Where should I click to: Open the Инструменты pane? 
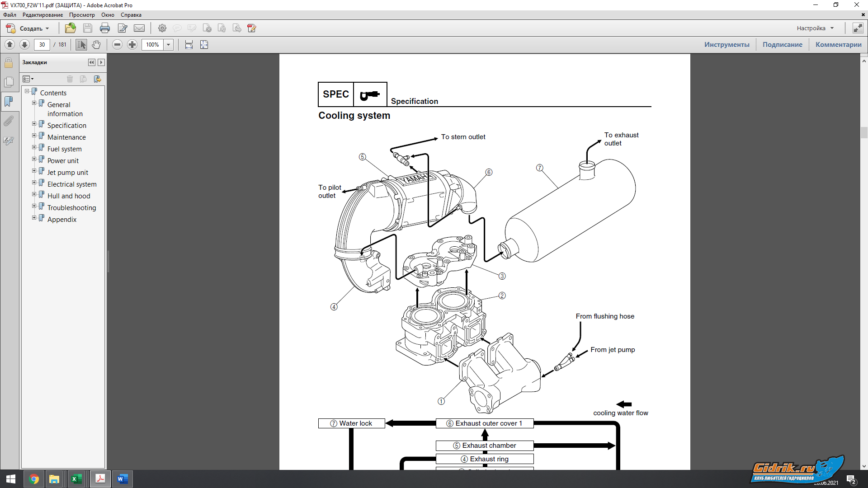(x=726, y=45)
